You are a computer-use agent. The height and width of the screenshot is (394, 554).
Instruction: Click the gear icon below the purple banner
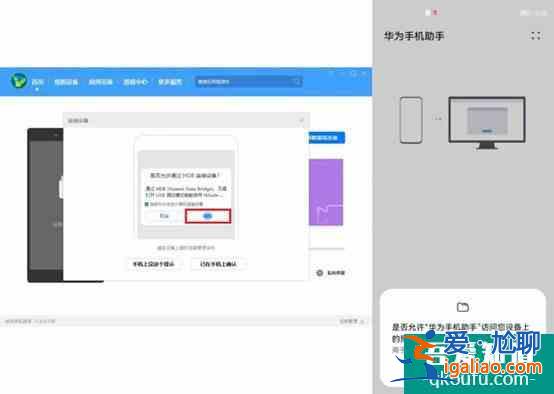319,273
